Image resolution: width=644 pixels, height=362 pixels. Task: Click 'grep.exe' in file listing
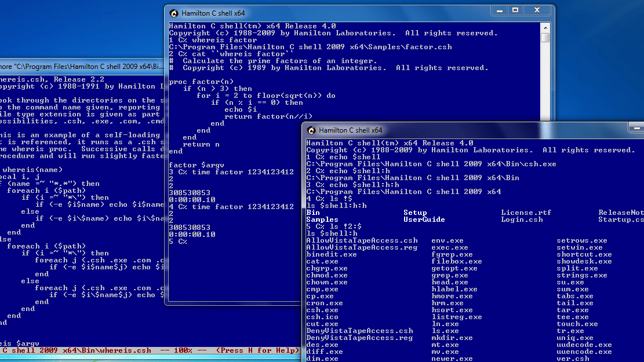click(449, 275)
